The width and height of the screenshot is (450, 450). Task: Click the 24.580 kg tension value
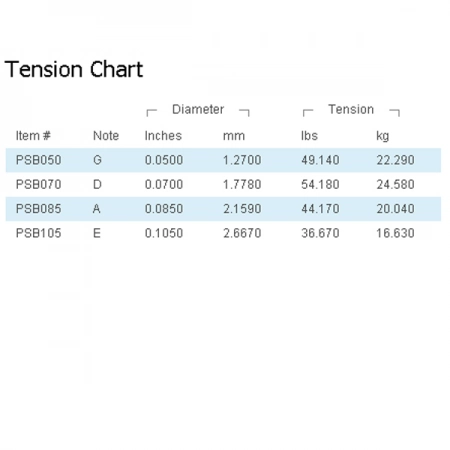click(396, 184)
